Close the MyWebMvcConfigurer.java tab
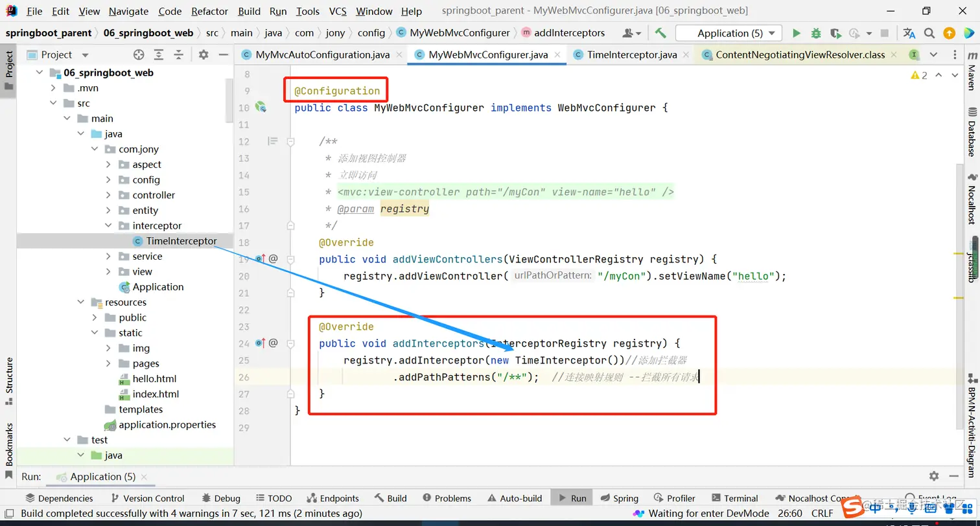The width and height of the screenshot is (980, 526). [x=557, y=55]
